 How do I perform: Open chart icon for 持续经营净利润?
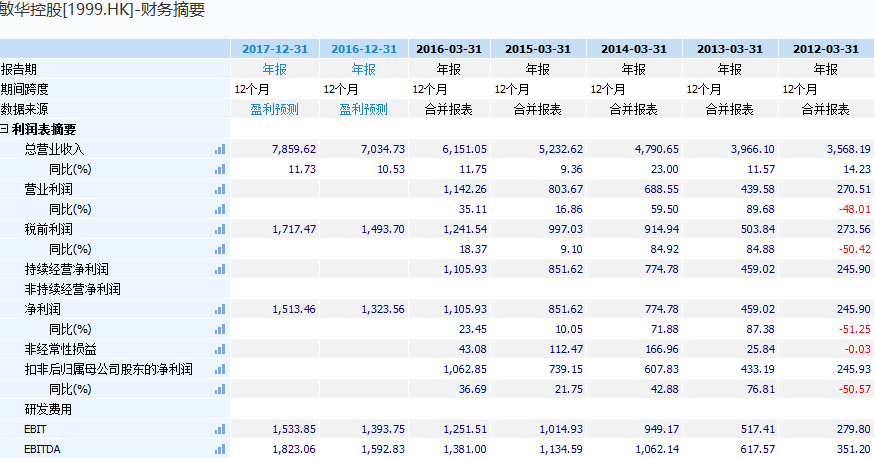tap(220, 269)
